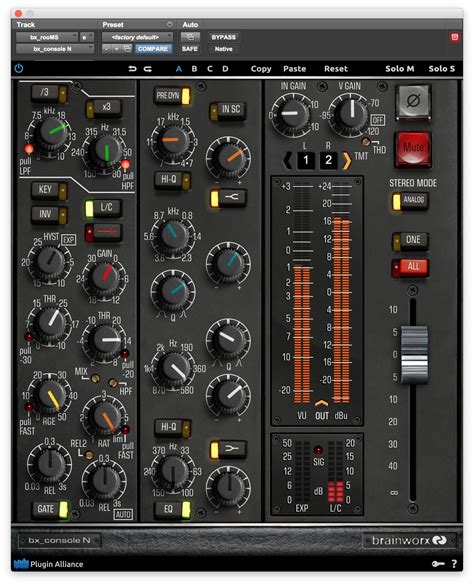The image size is (474, 585).
Task: Open the factory default preset dropdown
Action: [137, 37]
